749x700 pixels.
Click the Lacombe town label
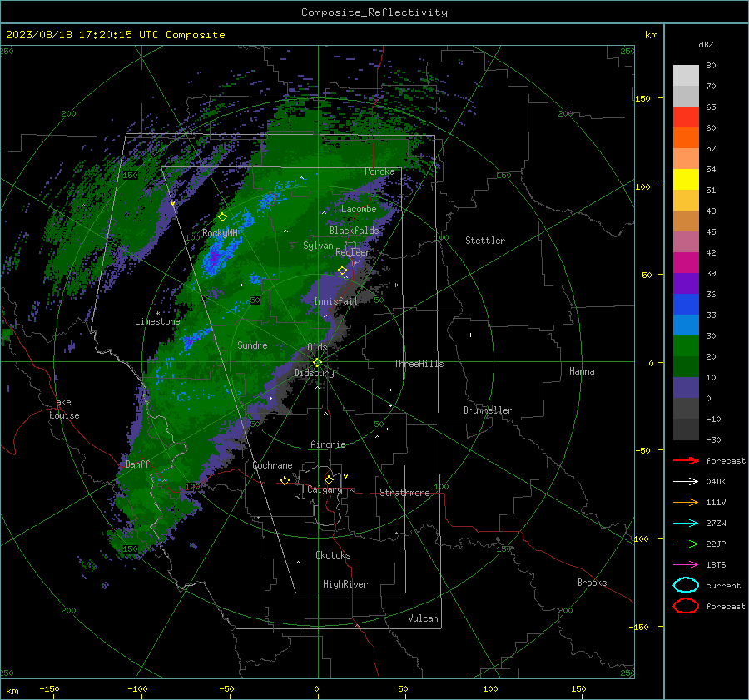[359, 209]
